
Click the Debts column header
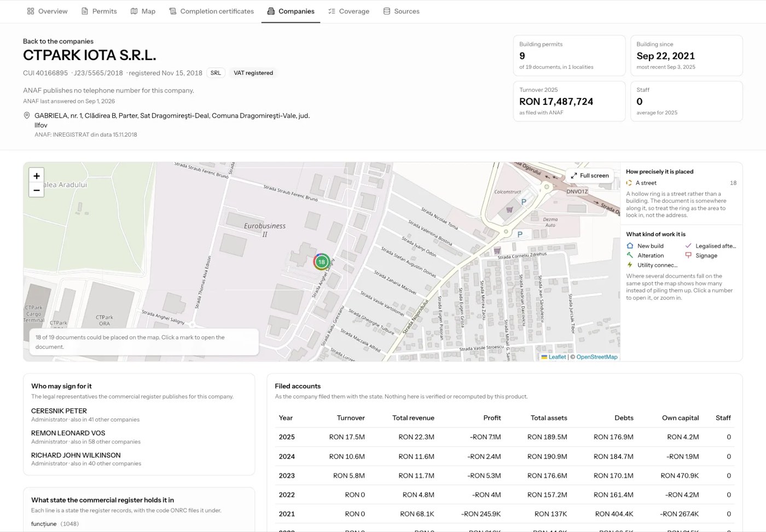pos(624,418)
